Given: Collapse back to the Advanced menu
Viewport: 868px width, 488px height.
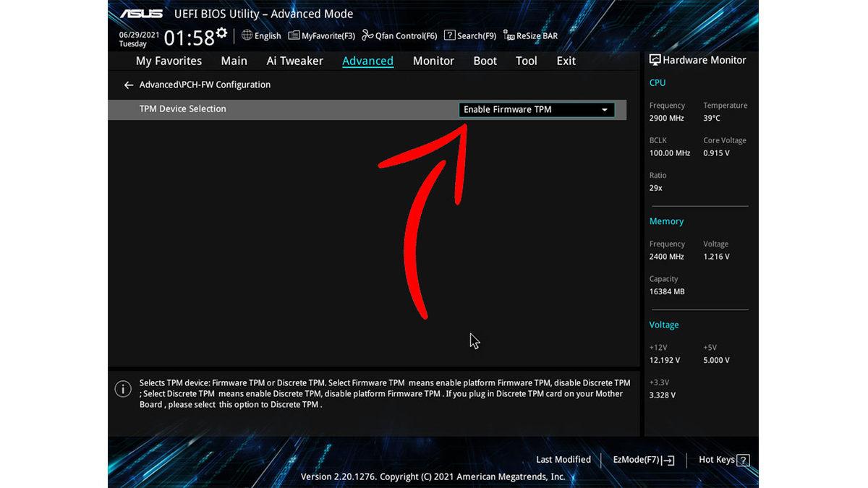Looking at the screenshot, I should click(x=128, y=85).
